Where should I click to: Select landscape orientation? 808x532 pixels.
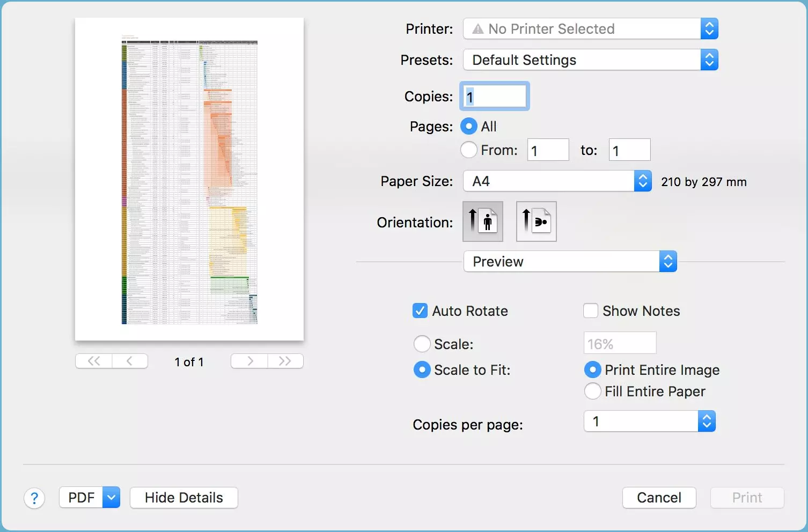[x=536, y=221]
